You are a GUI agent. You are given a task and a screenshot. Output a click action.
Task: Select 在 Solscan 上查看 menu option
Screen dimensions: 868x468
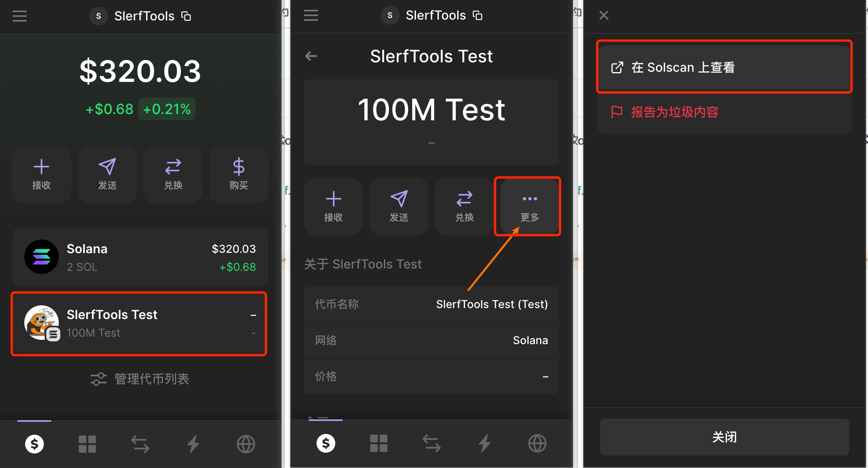[724, 67]
